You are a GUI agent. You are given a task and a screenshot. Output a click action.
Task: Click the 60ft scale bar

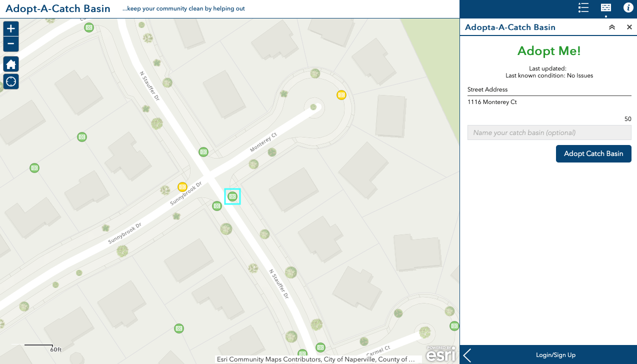point(39,347)
